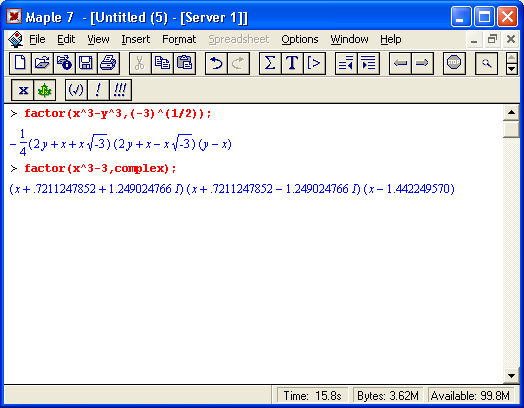Image resolution: width=524 pixels, height=408 pixels.
Task: Click the autocorrect syntax check (✓) icon
Action: click(x=76, y=90)
